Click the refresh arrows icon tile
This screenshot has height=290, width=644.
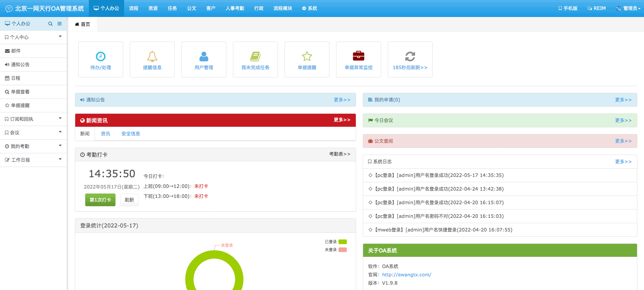[x=410, y=57]
